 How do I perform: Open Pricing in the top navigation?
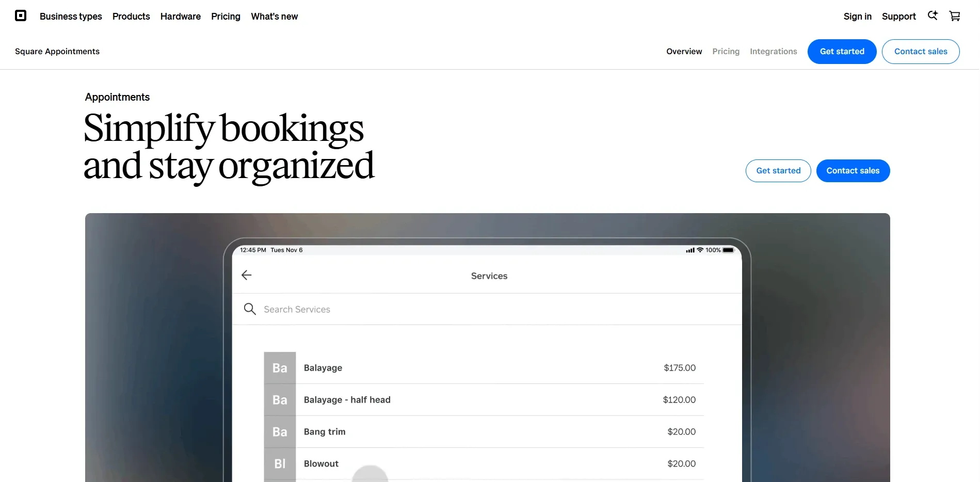click(226, 17)
